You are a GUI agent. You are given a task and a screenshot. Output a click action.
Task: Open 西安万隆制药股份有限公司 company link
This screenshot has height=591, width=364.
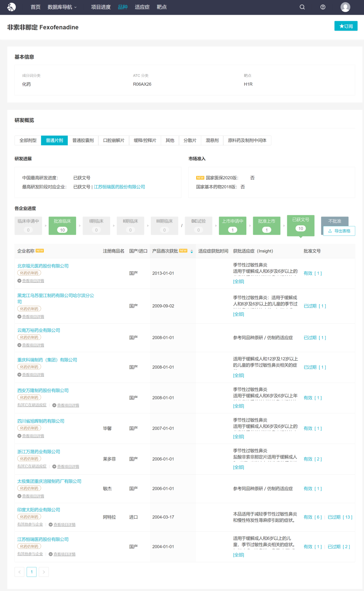tap(43, 390)
